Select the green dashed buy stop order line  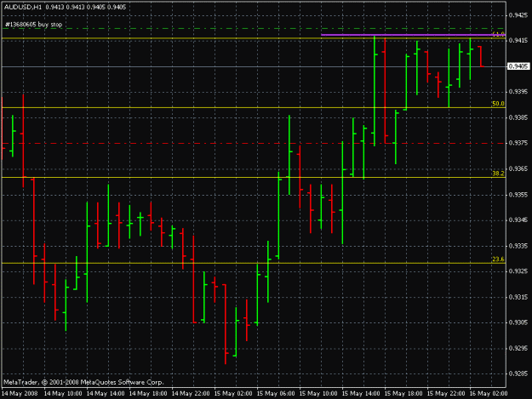[254, 29]
